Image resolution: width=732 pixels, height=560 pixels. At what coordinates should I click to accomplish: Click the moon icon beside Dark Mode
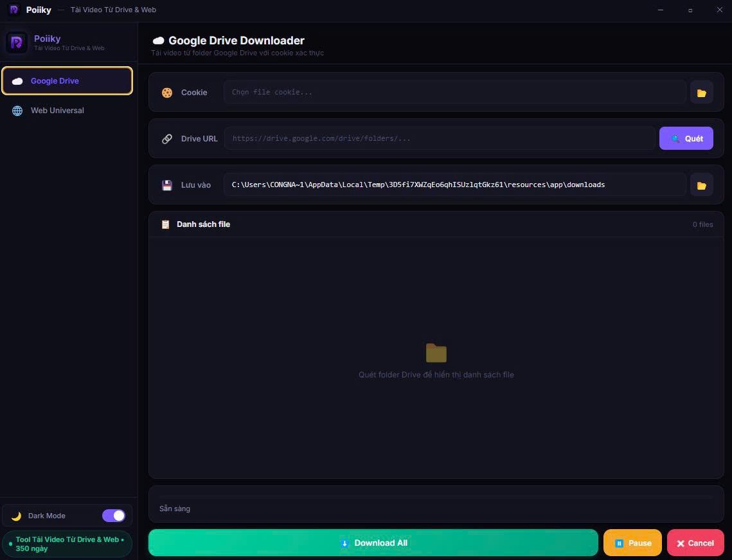tap(16, 516)
